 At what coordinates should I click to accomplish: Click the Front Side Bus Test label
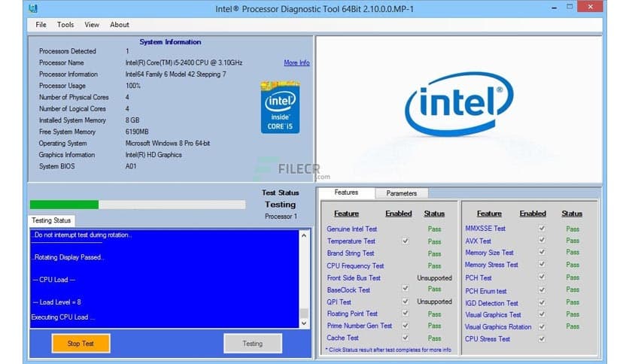pos(354,278)
